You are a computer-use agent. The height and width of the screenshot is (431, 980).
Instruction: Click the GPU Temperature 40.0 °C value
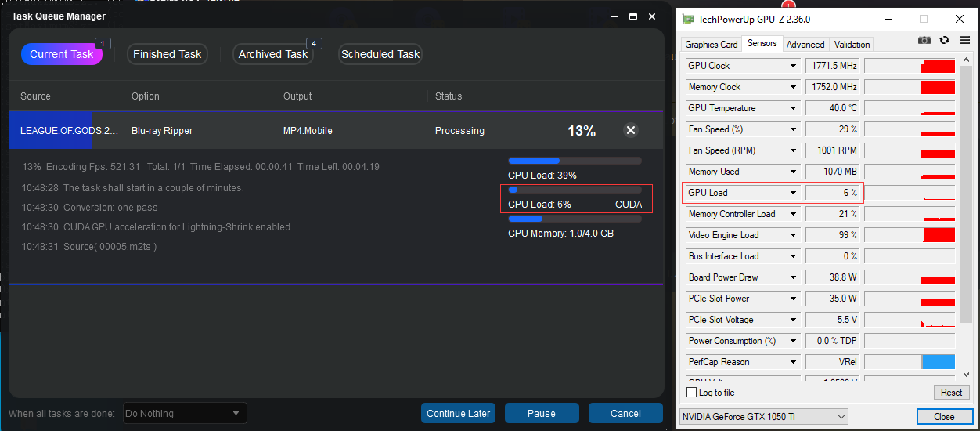pyautogui.click(x=833, y=108)
